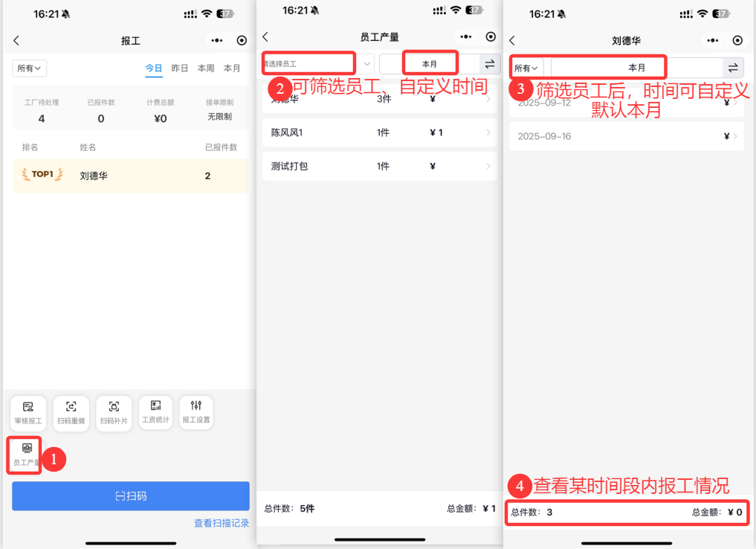Image resolution: width=756 pixels, height=549 pixels.
Task: Open the 陈风风1 employee row
Action: pos(379,132)
